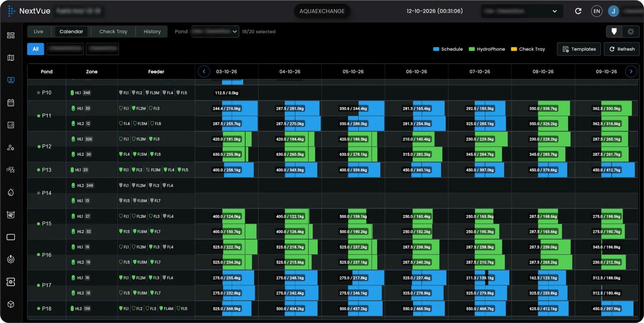
Task: Toggle feeder FL4M for pond P18
Action: 166,309
